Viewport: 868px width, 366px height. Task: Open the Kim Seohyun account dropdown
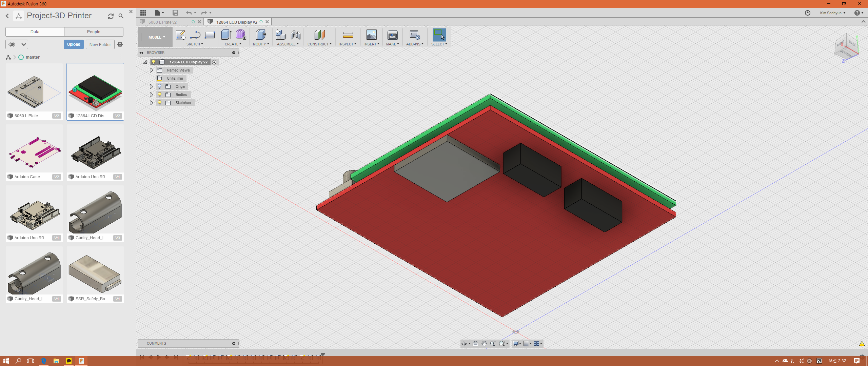coord(833,13)
